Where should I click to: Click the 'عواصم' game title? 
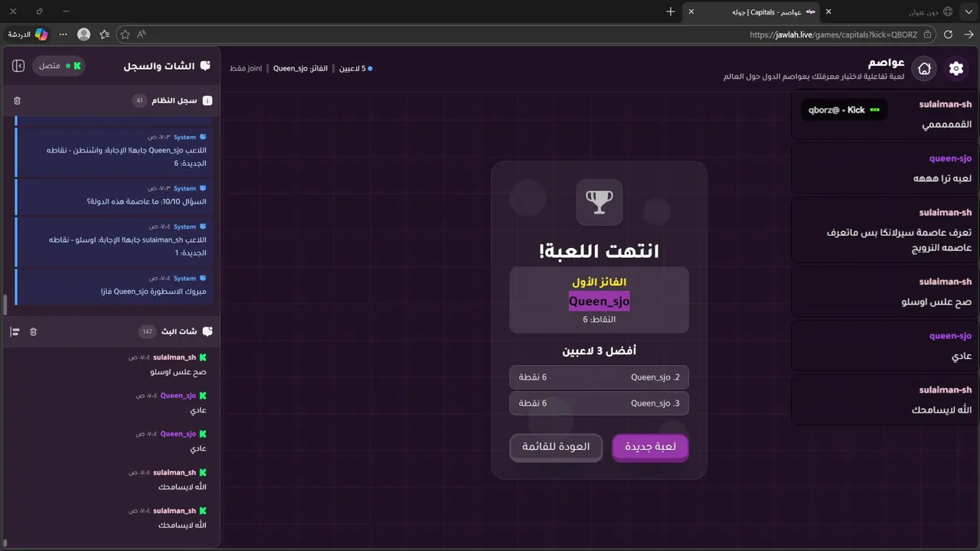[887, 62]
